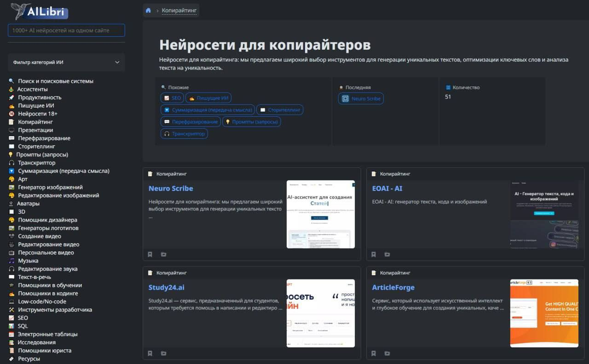Select Создание видео in the sidebar
Viewport: 589px width, 364px height.
tap(40, 237)
